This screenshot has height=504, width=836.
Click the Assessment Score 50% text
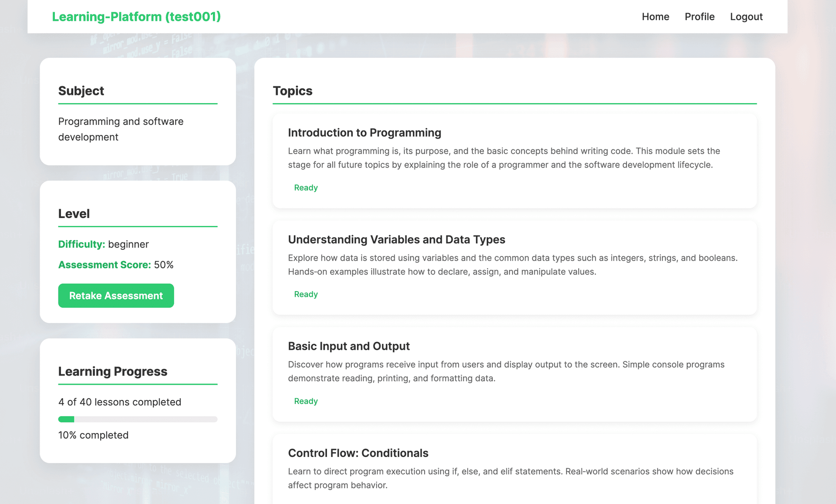115,264
